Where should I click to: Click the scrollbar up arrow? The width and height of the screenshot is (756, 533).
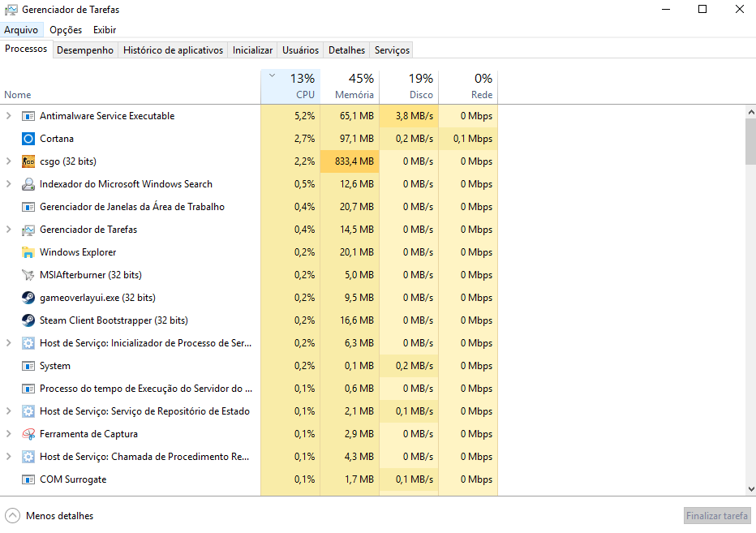tap(750, 113)
